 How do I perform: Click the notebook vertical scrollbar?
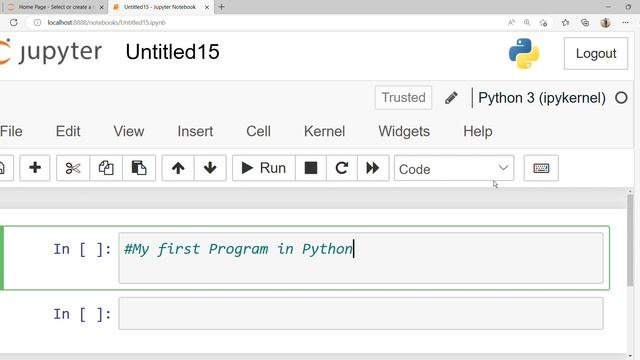(x=630, y=241)
